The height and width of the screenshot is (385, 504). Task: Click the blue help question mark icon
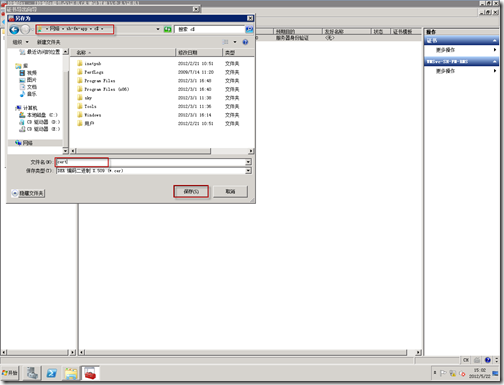[245, 42]
